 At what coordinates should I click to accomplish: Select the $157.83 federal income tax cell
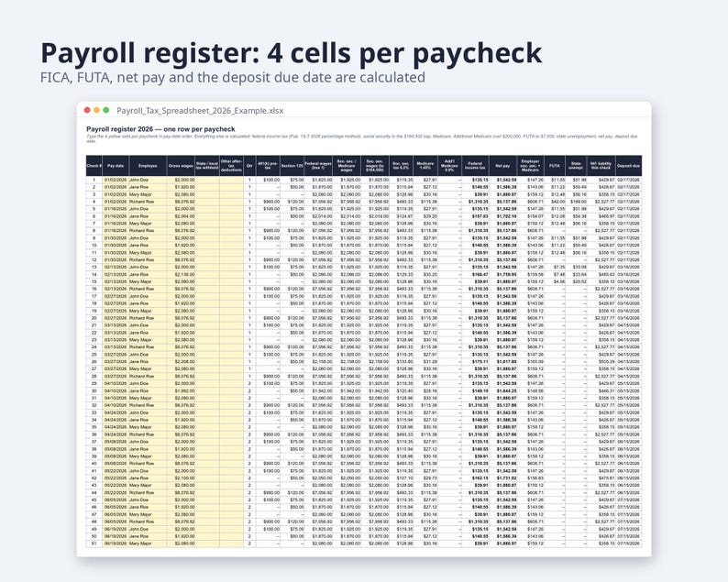[x=476, y=216]
